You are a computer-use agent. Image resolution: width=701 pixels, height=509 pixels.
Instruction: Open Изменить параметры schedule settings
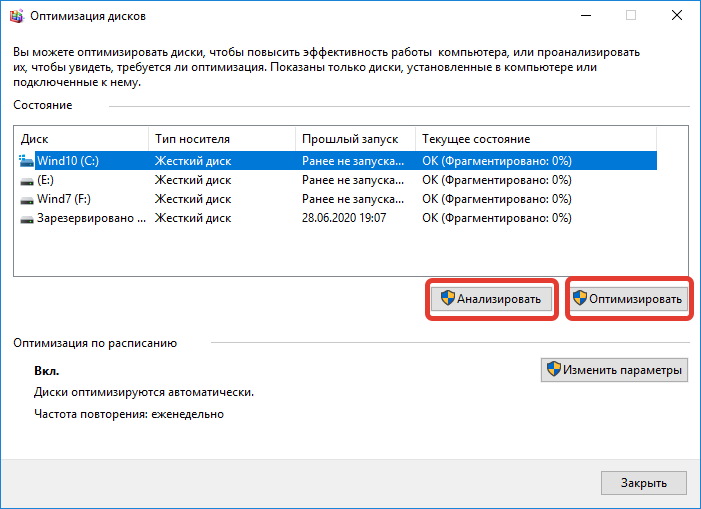[x=614, y=370]
